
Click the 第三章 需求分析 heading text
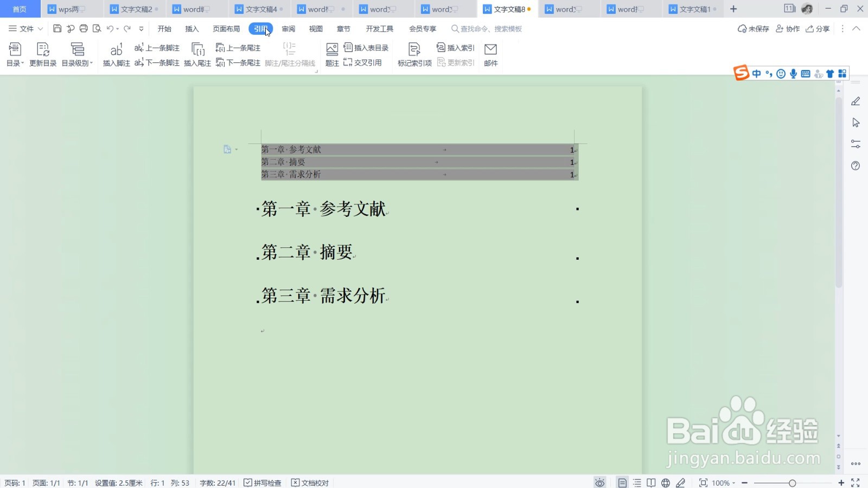click(x=323, y=296)
